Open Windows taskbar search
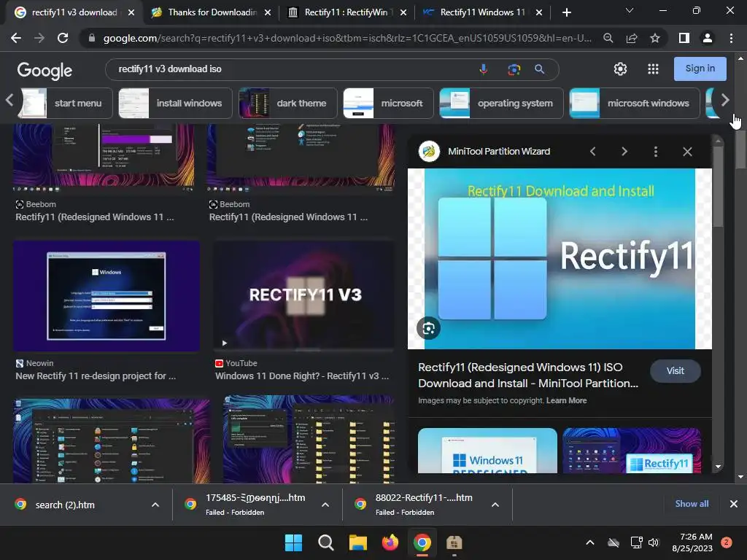This screenshot has width=747, height=560. pos(326,542)
